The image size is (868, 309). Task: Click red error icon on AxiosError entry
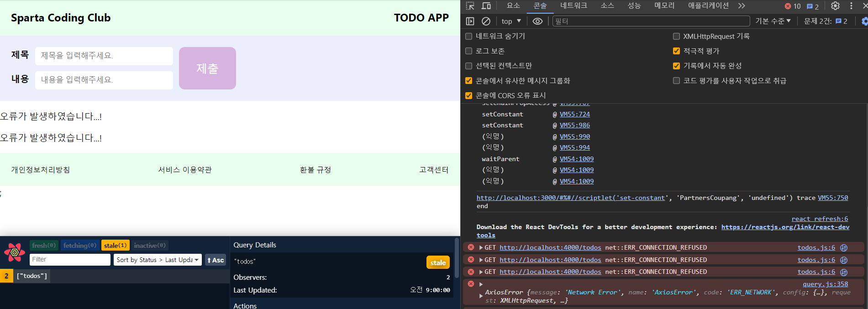coord(471,284)
